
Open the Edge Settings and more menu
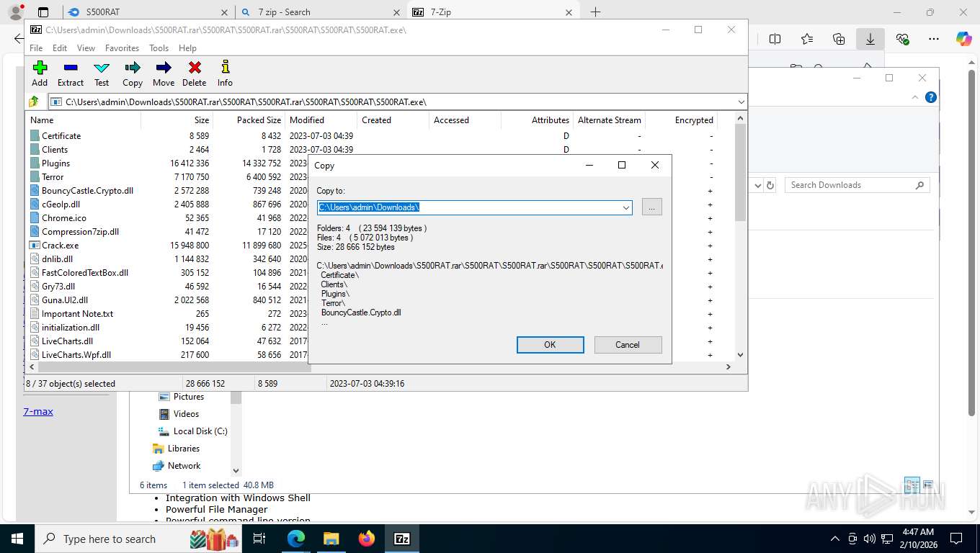click(x=934, y=39)
